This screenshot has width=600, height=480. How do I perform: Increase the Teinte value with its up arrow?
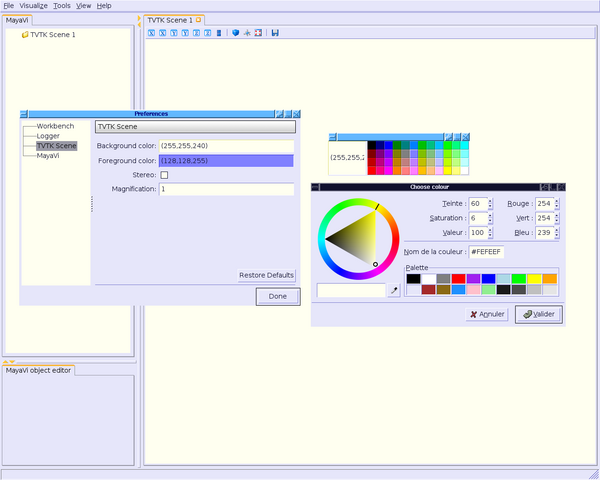click(491, 201)
